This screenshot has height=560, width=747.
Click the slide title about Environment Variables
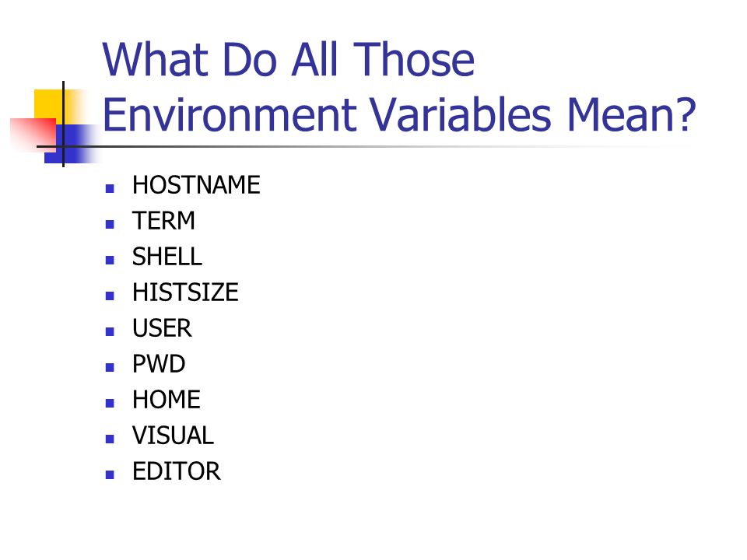[399, 86]
